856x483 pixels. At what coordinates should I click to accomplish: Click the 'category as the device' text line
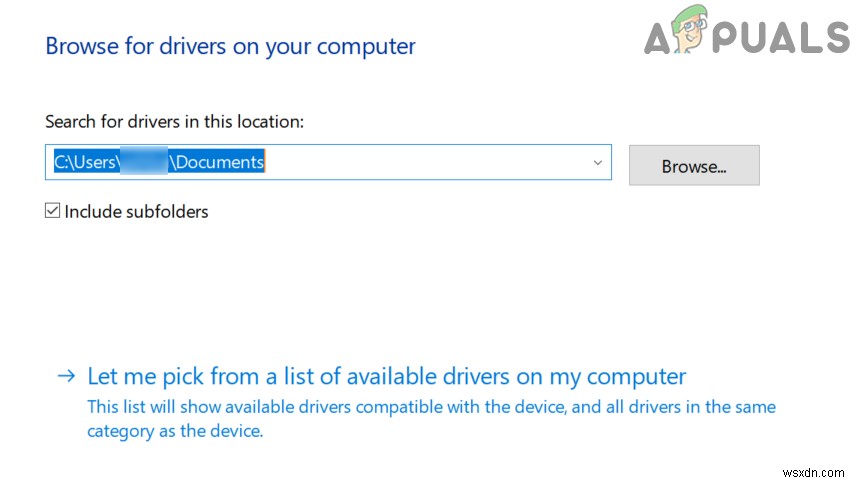(175, 431)
